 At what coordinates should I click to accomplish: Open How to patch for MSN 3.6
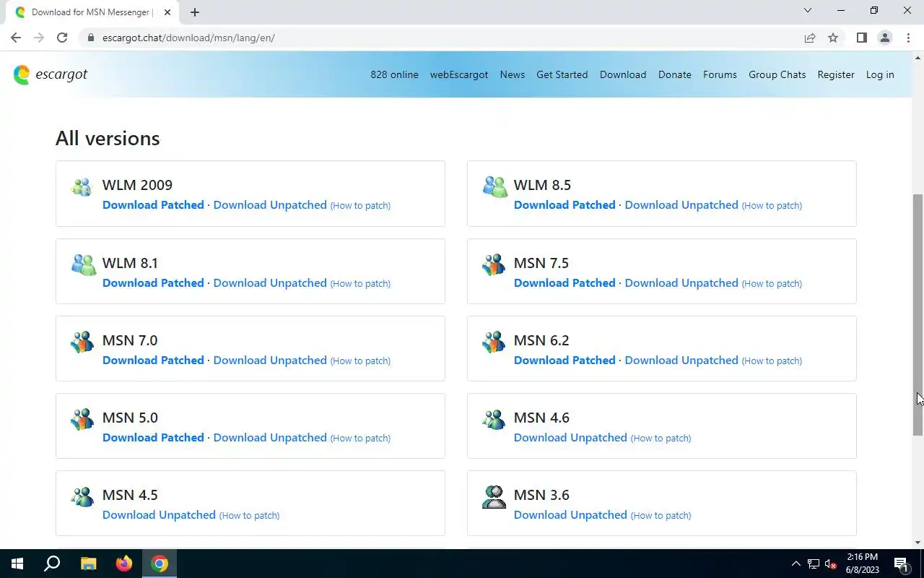pyautogui.click(x=661, y=515)
